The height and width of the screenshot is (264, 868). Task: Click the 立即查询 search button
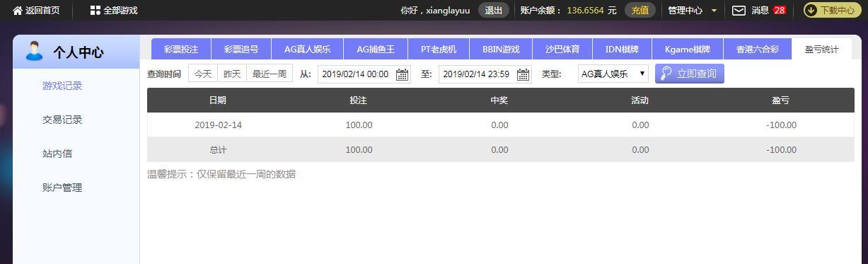pos(689,74)
